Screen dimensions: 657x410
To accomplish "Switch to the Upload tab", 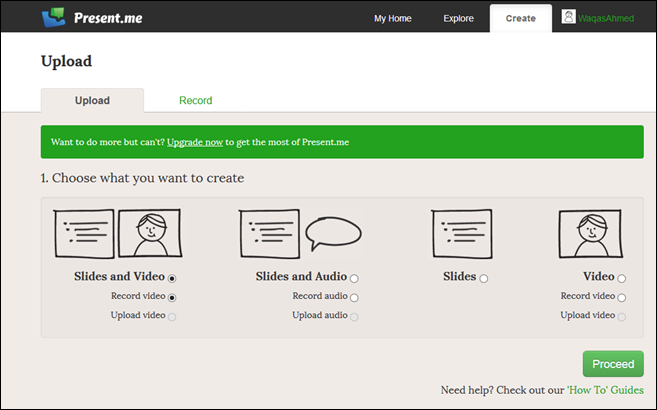I will [x=92, y=101].
